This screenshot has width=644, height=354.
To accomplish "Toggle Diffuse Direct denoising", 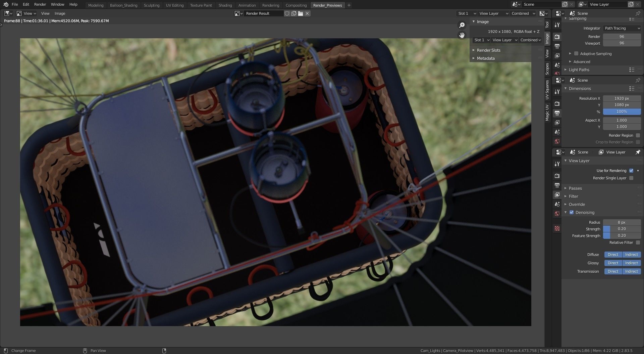I will pyautogui.click(x=613, y=255).
